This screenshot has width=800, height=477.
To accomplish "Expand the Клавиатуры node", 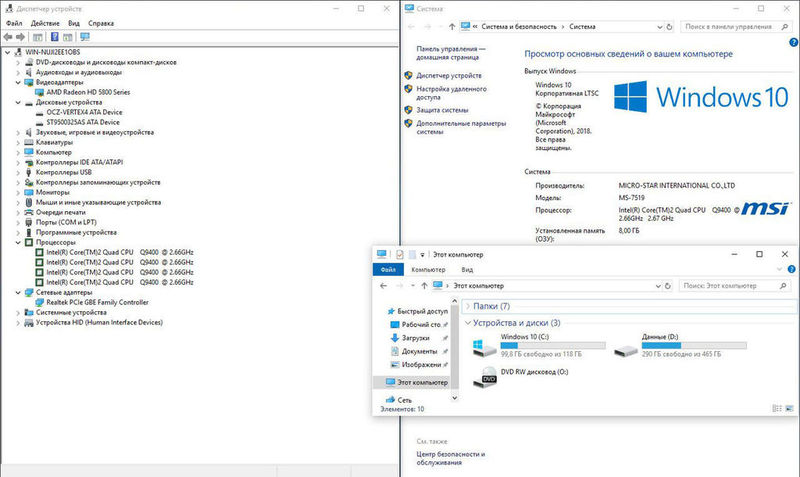I will coord(18,142).
